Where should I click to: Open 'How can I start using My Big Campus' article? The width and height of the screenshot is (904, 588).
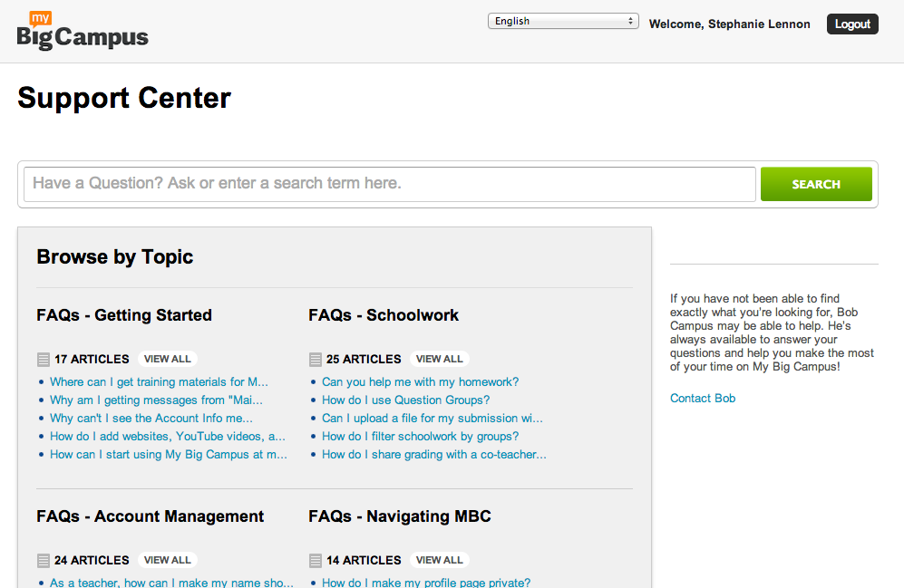click(x=169, y=455)
